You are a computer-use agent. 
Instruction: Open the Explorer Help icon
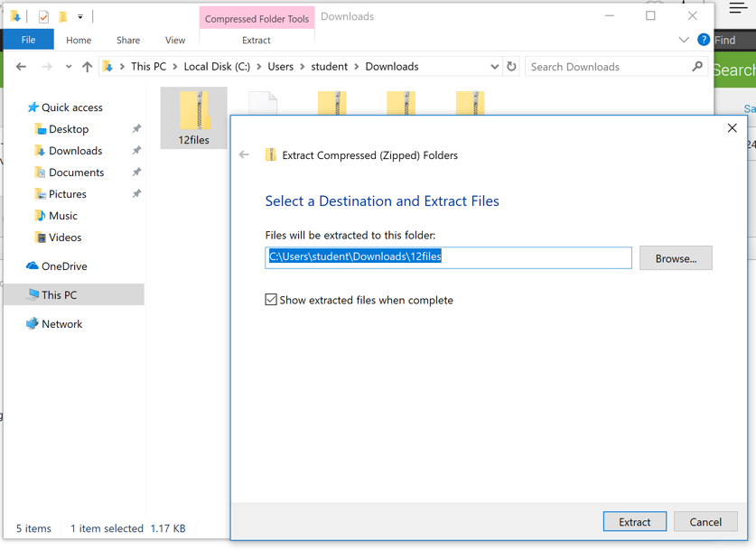tap(704, 40)
